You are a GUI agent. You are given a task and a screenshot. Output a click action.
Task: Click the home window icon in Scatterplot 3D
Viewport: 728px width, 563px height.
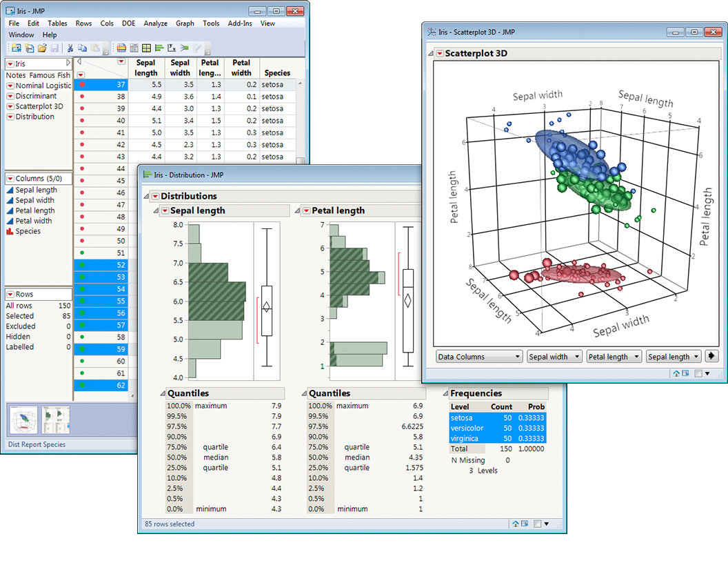pyautogui.click(x=676, y=373)
